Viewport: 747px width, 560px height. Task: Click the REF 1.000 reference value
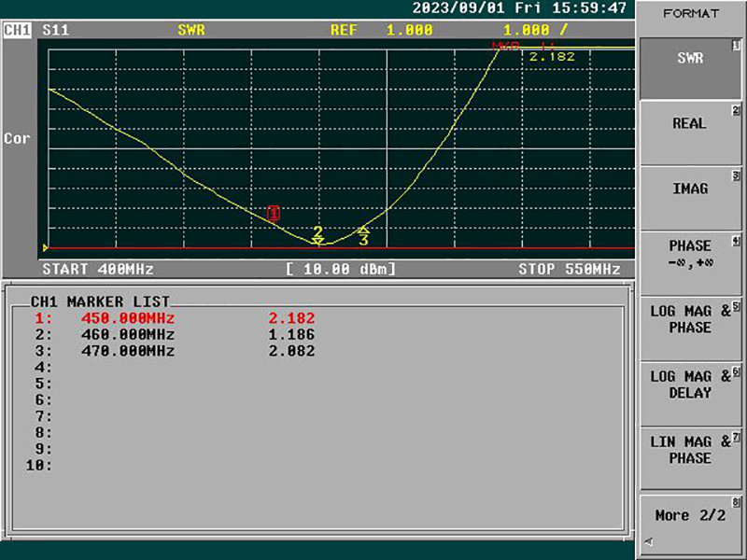(x=382, y=30)
